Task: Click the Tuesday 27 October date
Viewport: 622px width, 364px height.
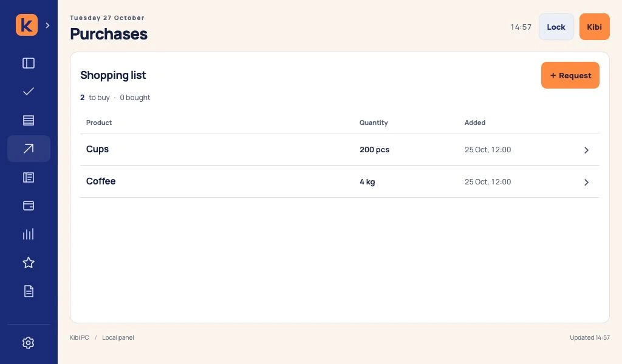Action: tap(107, 18)
